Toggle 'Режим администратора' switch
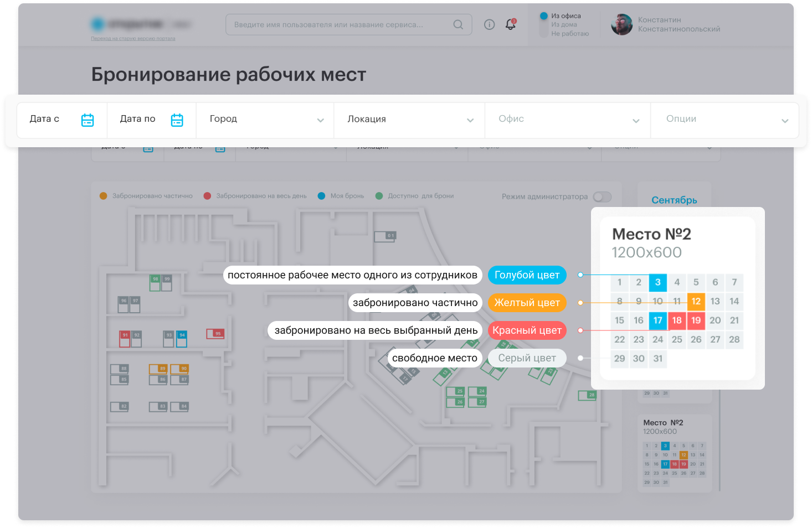 pos(602,197)
